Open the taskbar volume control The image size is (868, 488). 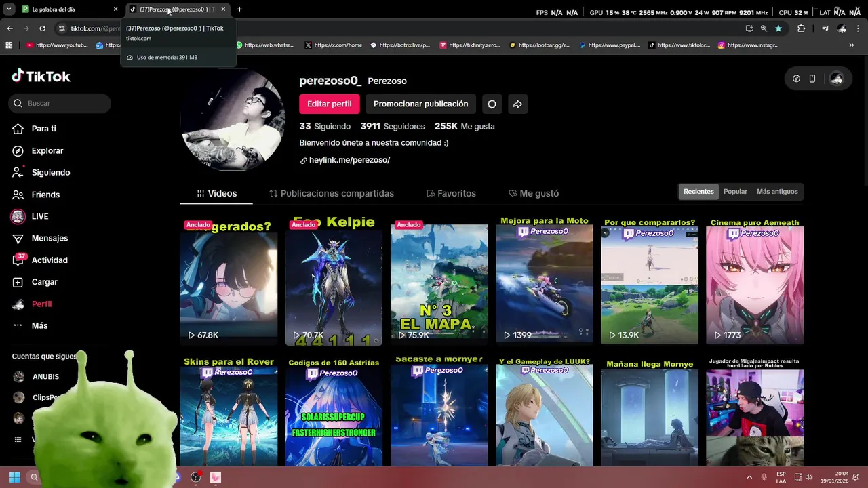coord(809,477)
